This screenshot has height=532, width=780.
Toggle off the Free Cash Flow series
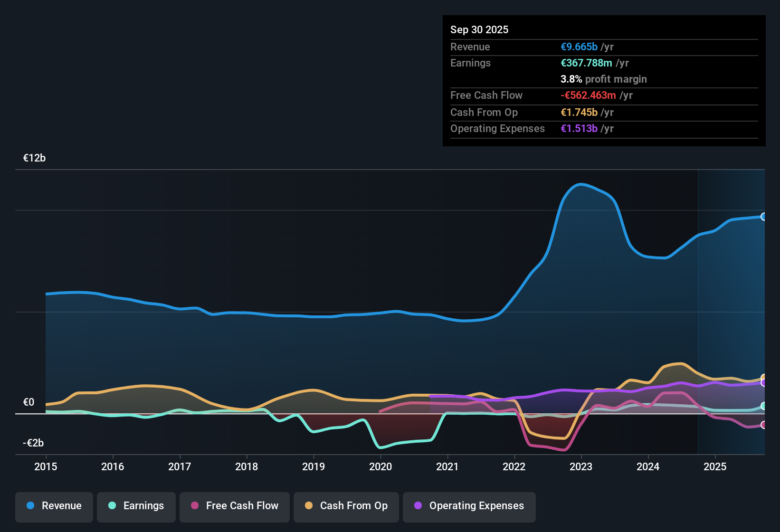pyautogui.click(x=234, y=506)
